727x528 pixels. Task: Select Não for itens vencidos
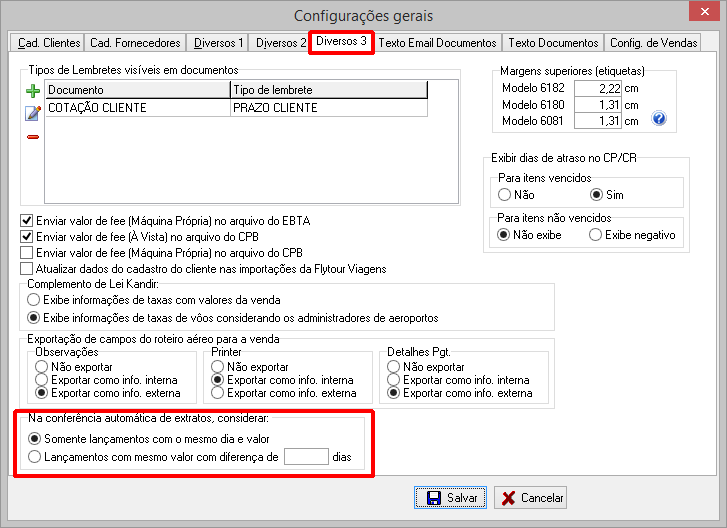click(x=504, y=195)
